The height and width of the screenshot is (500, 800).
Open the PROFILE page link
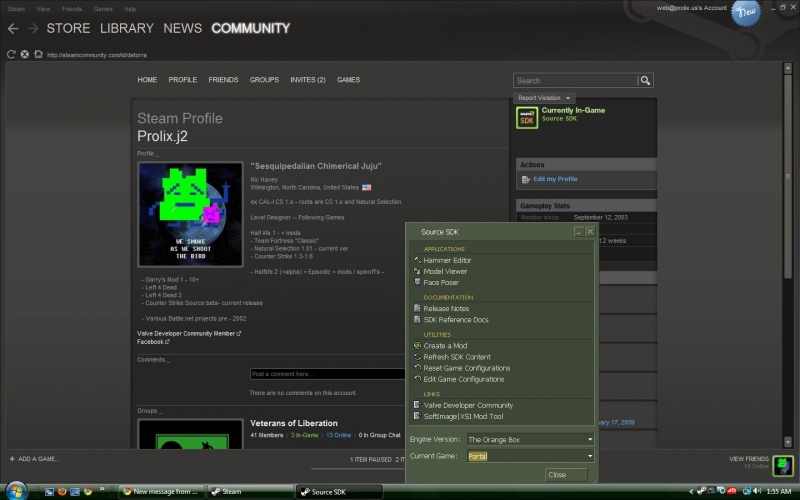click(183, 80)
